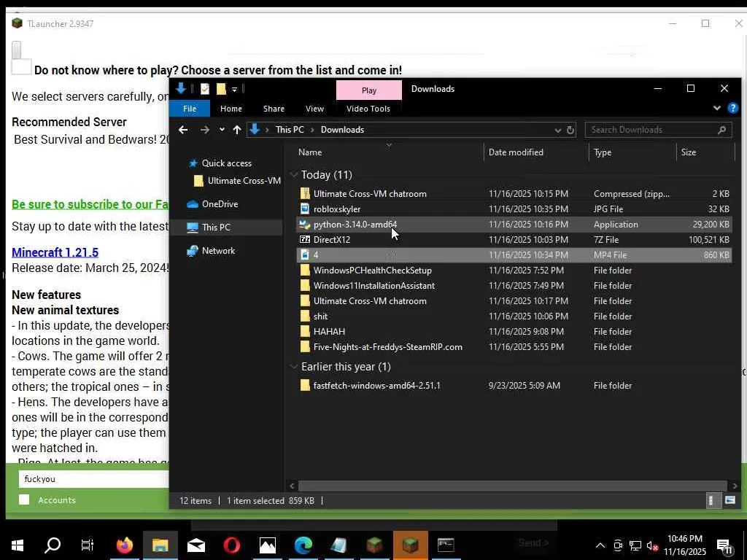Image resolution: width=747 pixels, height=560 pixels.
Task: Go back in Explorer navigation
Action: pos(183,130)
